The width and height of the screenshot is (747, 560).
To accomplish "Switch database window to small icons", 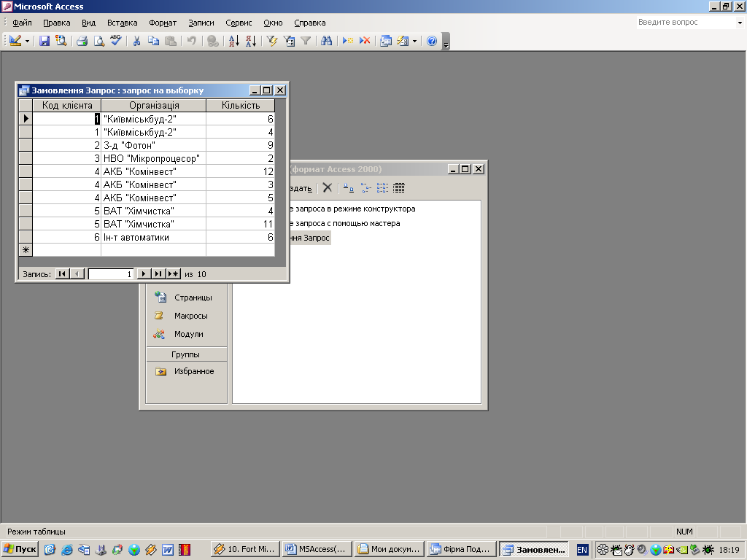I will 365,188.
